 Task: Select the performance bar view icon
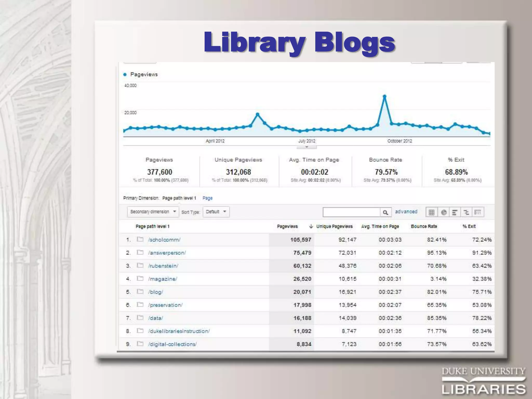455,212
